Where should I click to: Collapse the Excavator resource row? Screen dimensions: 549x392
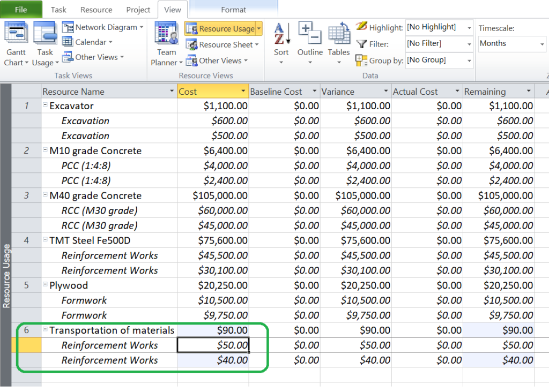click(46, 105)
